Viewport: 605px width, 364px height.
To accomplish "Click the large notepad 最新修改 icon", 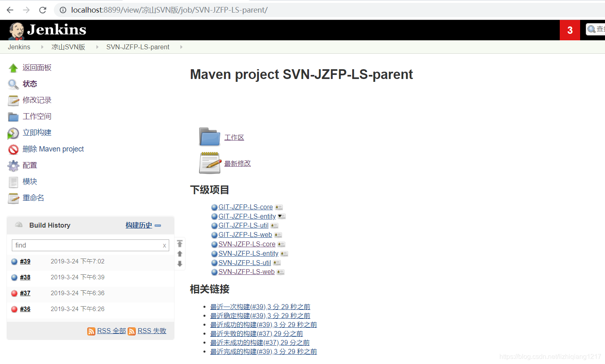I will click(210, 163).
